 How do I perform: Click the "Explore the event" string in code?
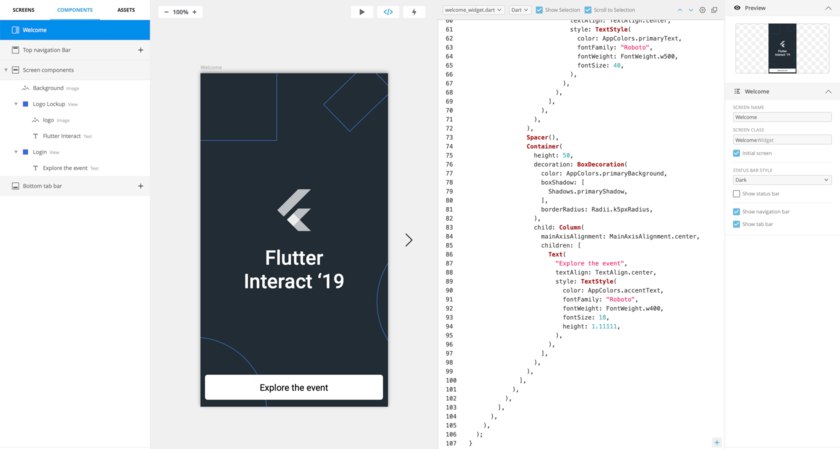(x=589, y=263)
